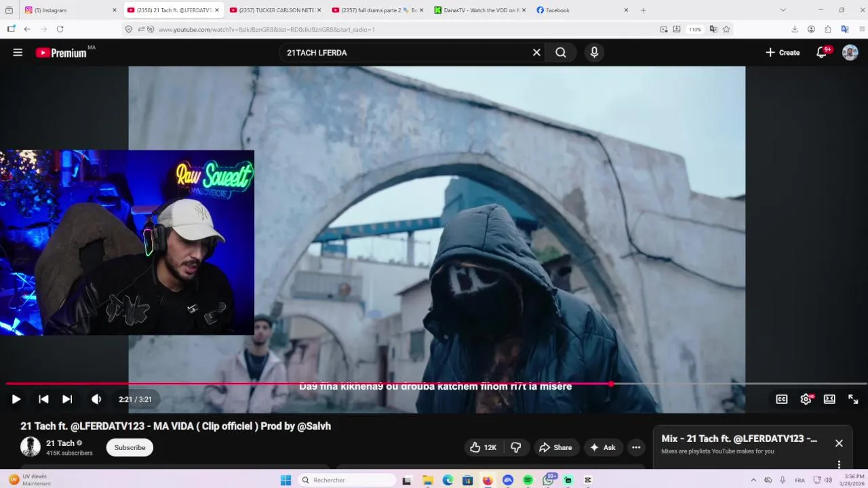Screen dimensions: 868x488
Task: Skip to previous video
Action: (43, 399)
